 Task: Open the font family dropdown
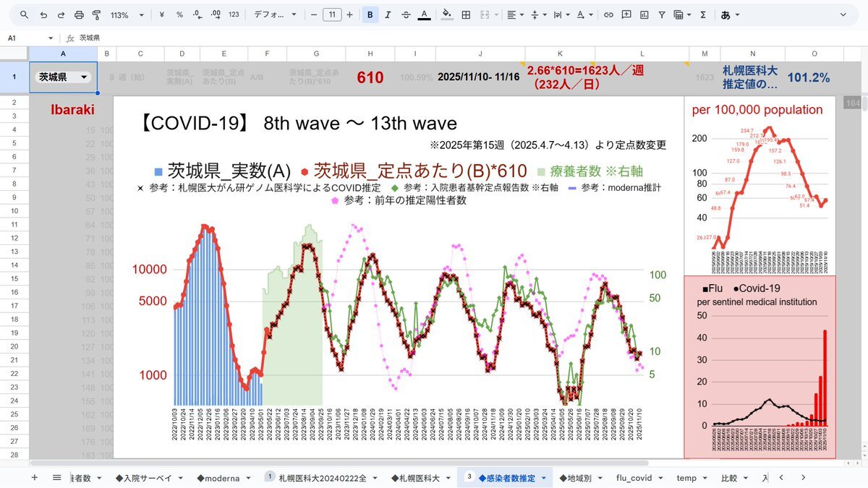276,14
